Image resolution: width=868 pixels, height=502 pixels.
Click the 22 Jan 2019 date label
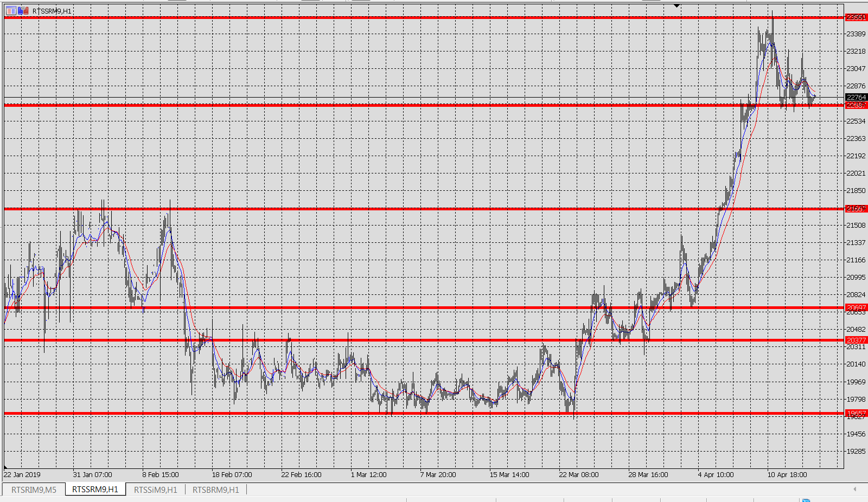click(x=22, y=475)
